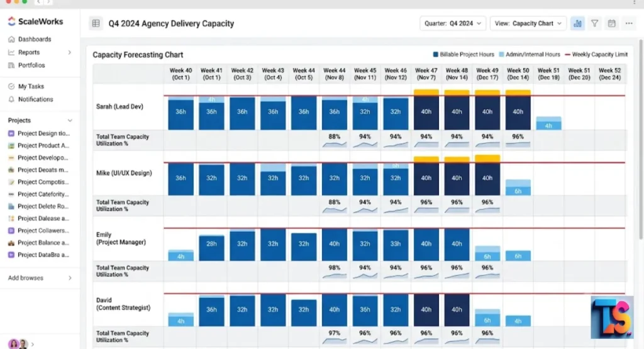644x349 pixels.
Task: Click David's 97% utilization value
Action: pyautogui.click(x=335, y=333)
